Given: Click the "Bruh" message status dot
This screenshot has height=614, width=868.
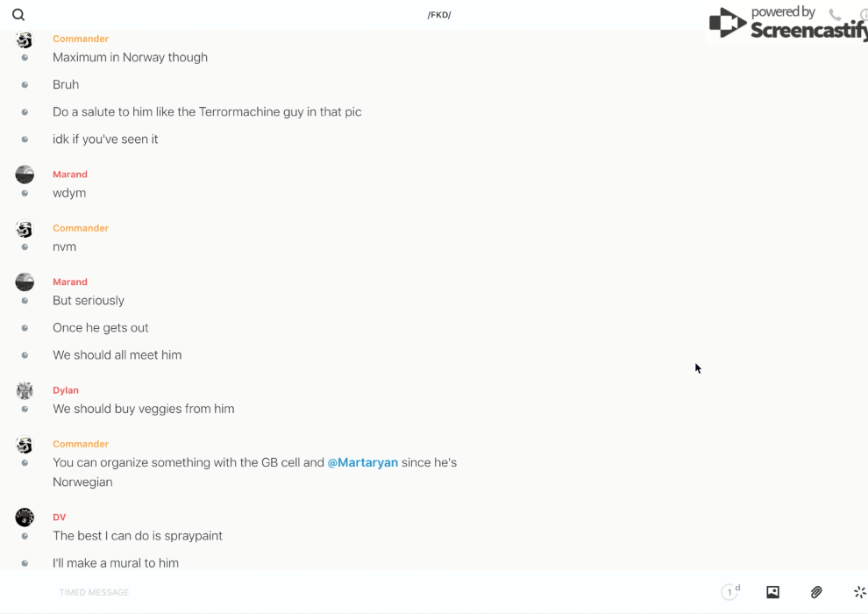Looking at the screenshot, I should tap(25, 85).
